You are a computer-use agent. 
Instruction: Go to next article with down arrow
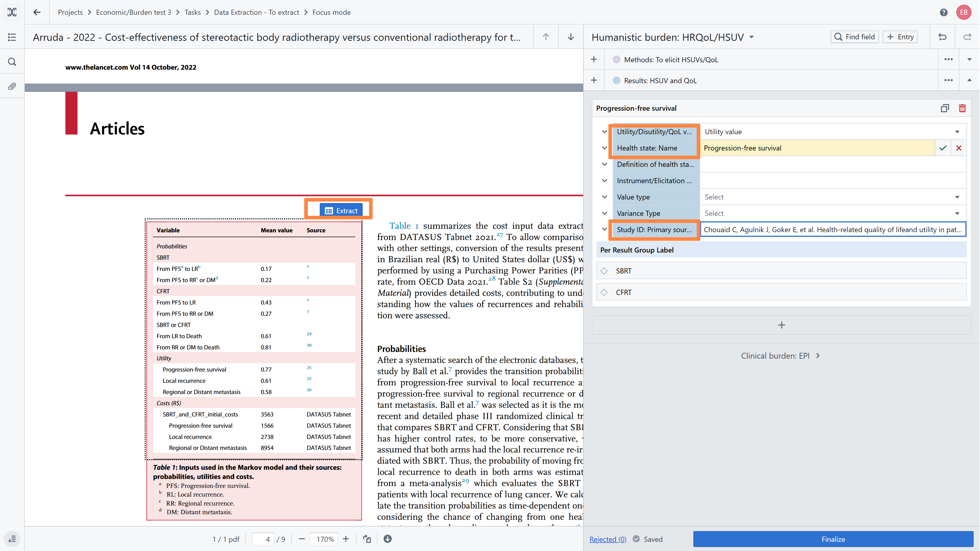point(571,37)
